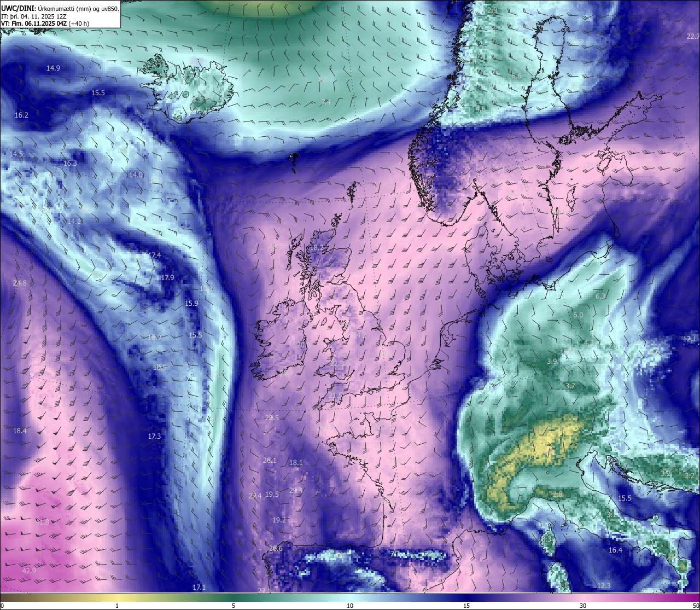Click the map value 24.8
The height and width of the screenshot is (610, 700).
point(20,283)
